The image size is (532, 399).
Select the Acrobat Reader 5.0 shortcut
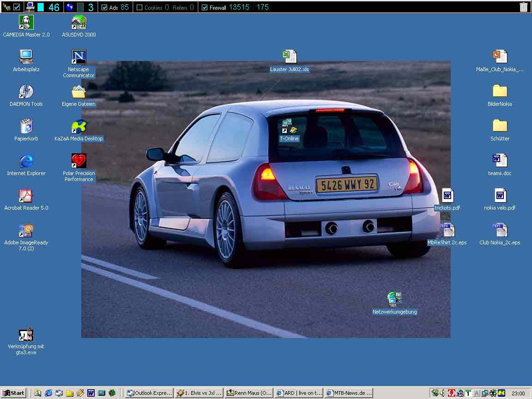(26, 196)
